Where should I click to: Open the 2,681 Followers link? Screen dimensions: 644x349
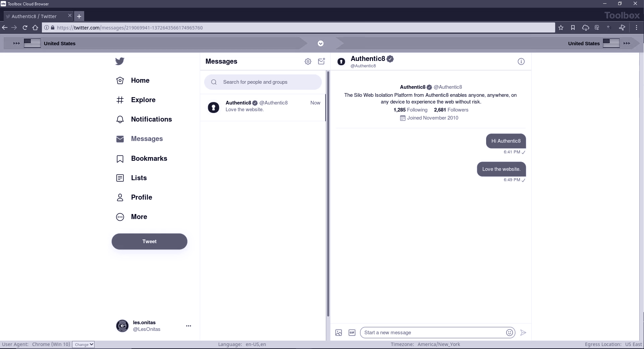tap(451, 110)
